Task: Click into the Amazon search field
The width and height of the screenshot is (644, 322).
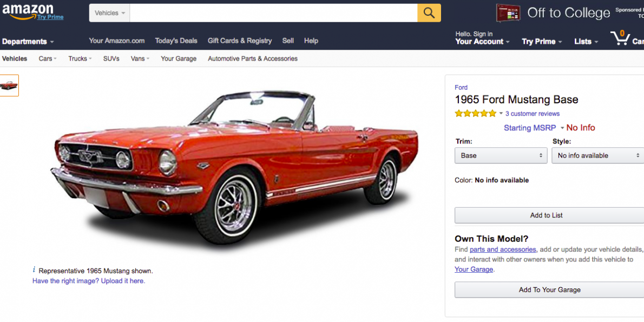Action: pos(273,13)
